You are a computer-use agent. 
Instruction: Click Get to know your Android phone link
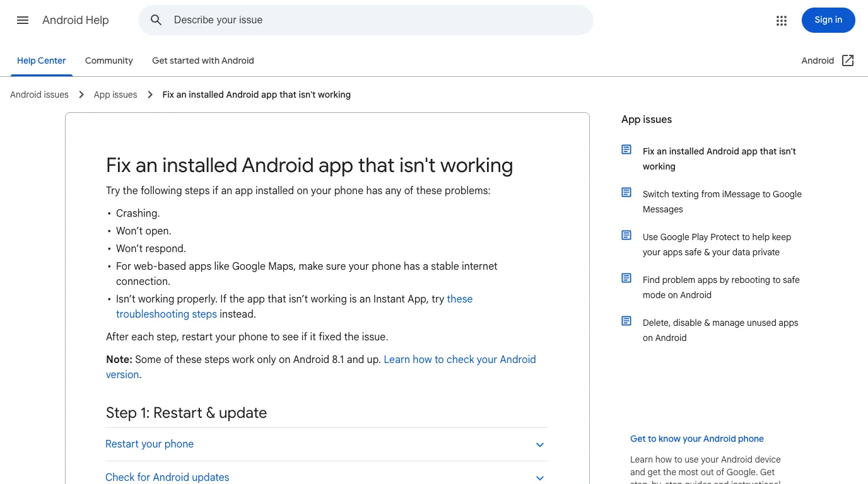point(697,439)
